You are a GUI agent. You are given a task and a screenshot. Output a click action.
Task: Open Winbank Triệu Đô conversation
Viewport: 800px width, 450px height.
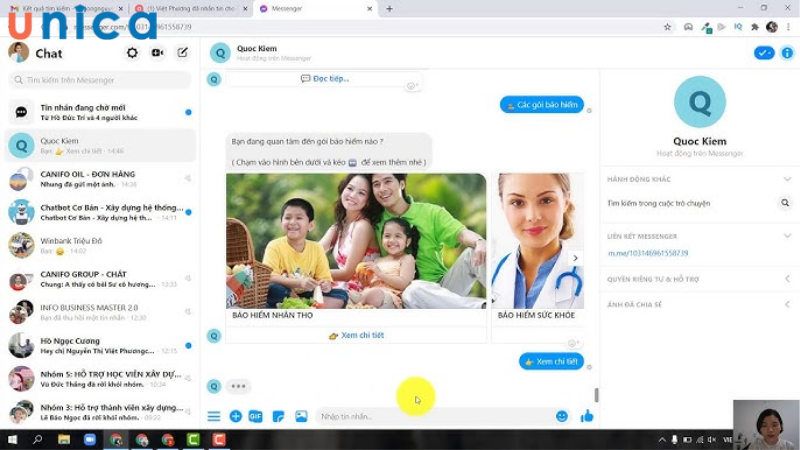100,245
